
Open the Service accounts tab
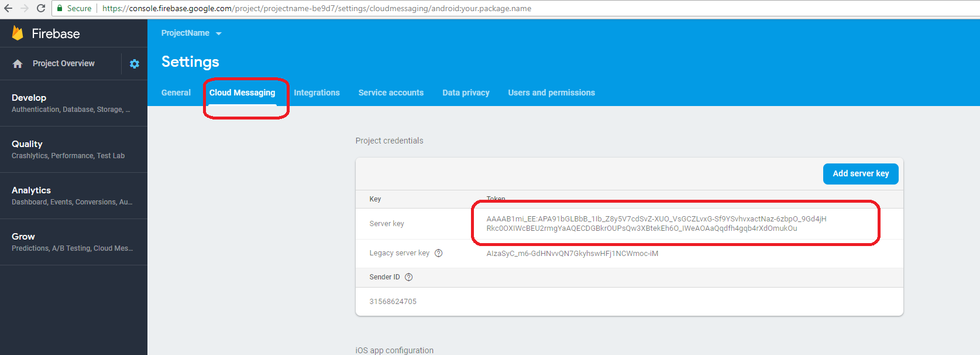click(x=391, y=93)
